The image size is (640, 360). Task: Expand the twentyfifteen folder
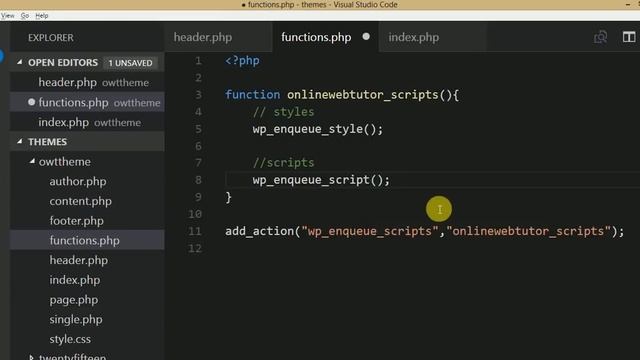pyautogui.click(x=32, y=357)
